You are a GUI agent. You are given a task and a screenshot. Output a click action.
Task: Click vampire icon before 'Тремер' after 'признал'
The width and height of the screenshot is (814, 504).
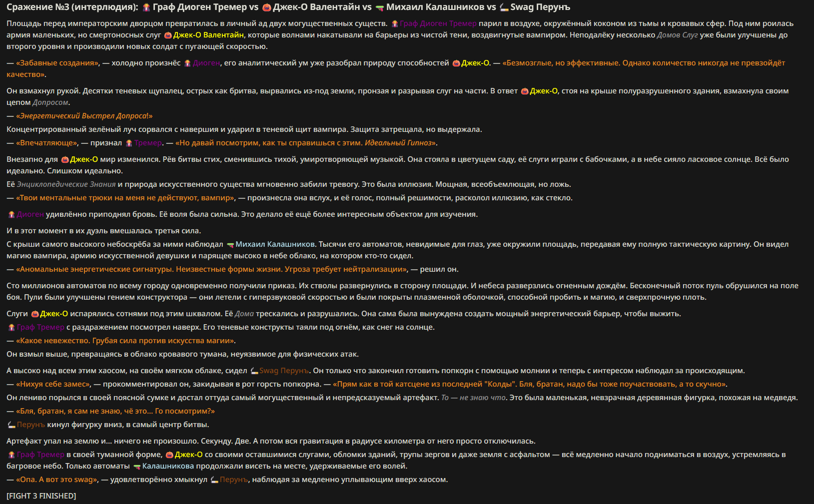pos(129,143)
